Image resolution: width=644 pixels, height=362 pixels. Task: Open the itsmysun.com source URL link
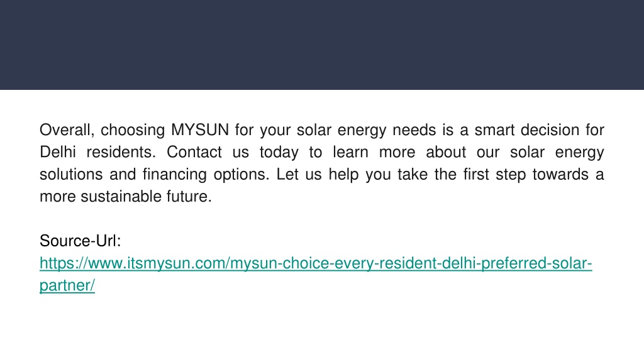point(316,263)
